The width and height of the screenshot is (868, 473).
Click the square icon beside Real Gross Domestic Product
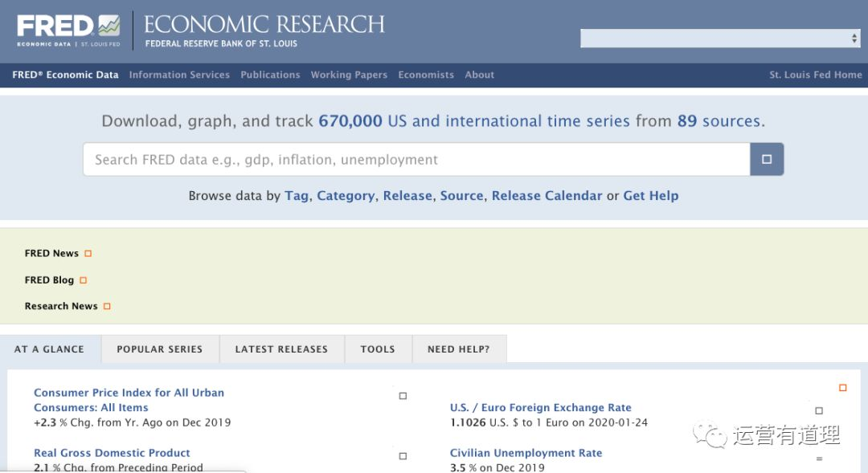403,456
